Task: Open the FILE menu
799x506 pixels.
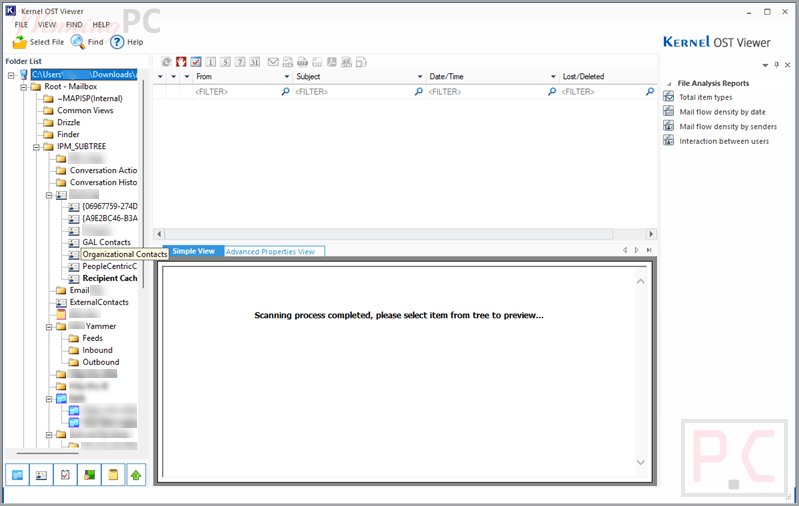Action: (x=21, y=24)
